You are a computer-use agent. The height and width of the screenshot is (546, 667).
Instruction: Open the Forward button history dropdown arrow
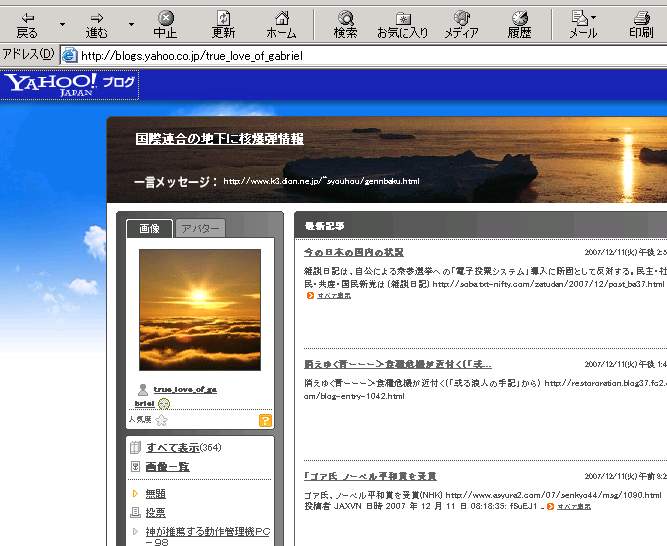tap(131, 24)
